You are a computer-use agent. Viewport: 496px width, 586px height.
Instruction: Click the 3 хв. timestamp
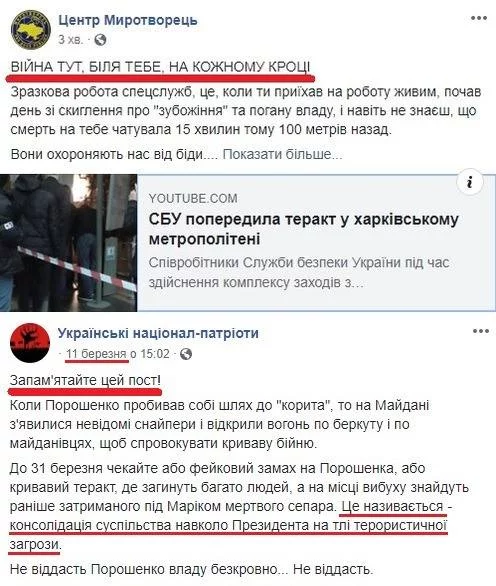pyautogui.click(x=71, y=40)
